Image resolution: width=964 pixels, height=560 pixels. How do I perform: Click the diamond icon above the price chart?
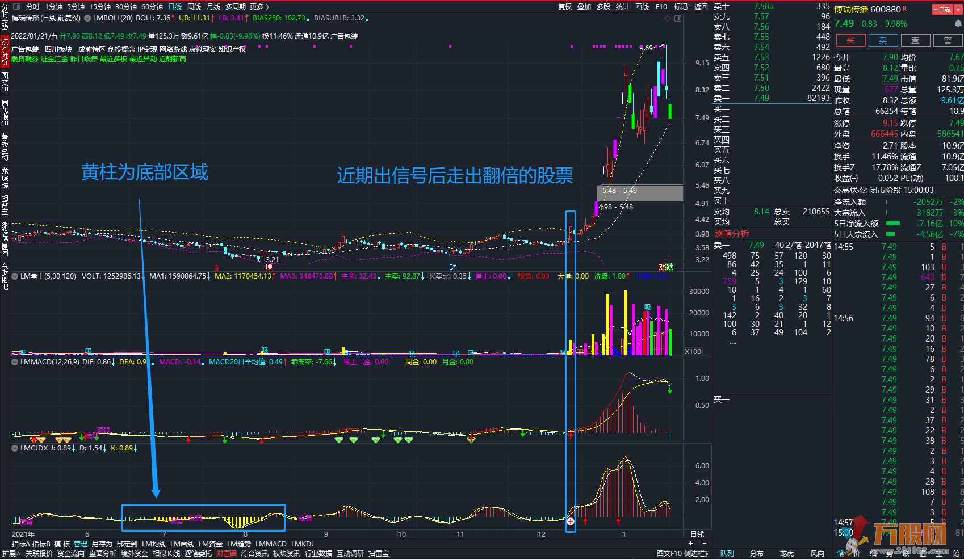[x=668, y=18]
